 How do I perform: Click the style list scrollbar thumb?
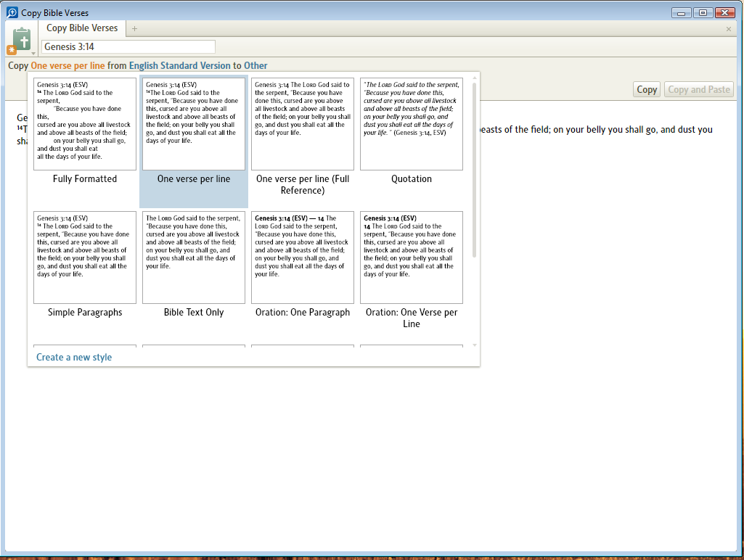coord(474,170)
